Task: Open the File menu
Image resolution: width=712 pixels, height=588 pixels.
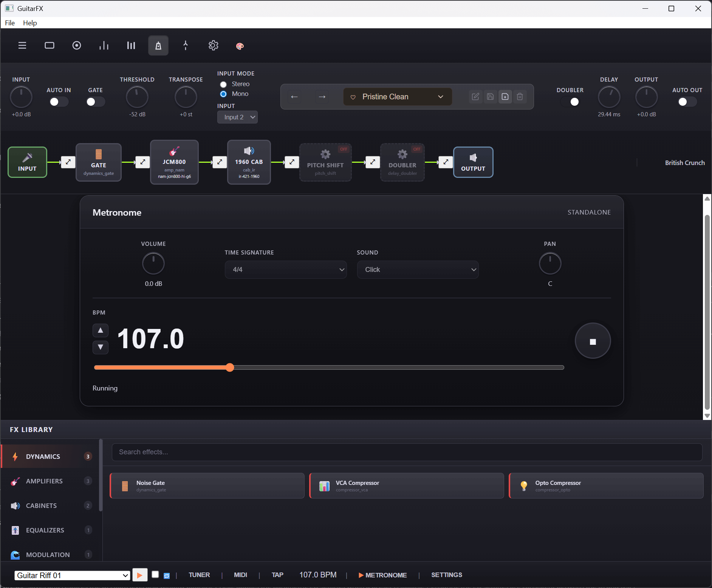Action: pos(9,23)
